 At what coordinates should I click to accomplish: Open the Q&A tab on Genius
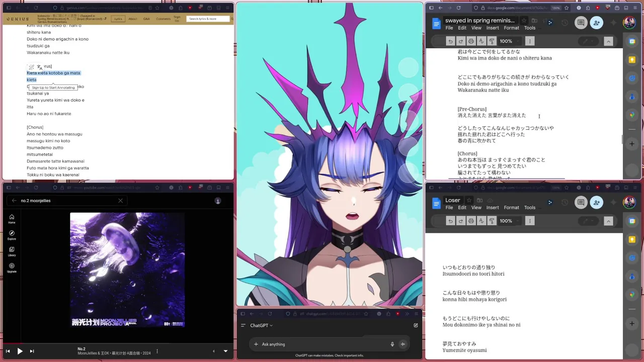pos(146,19)
